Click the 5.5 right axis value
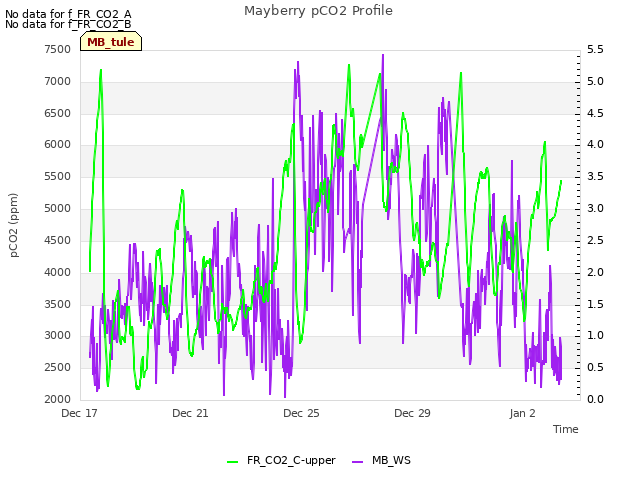 coord(595,49)
